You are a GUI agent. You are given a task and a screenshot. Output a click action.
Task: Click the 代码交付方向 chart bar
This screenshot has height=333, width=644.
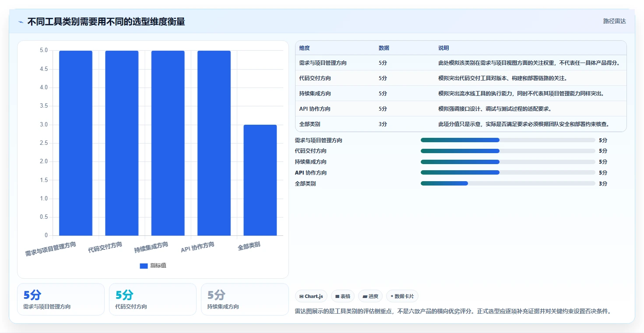(x=122, y=143)
